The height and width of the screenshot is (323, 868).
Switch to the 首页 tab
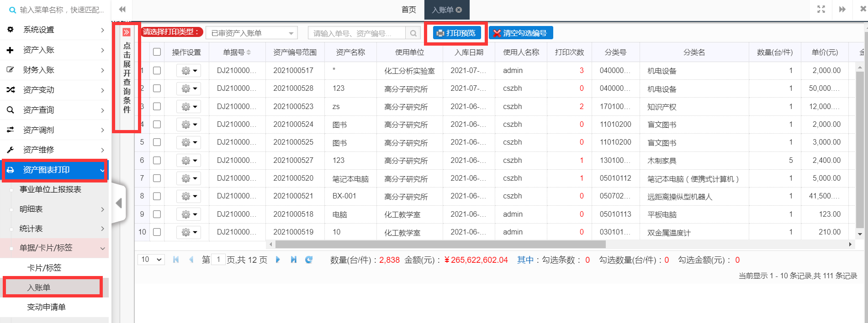(408, 10)
